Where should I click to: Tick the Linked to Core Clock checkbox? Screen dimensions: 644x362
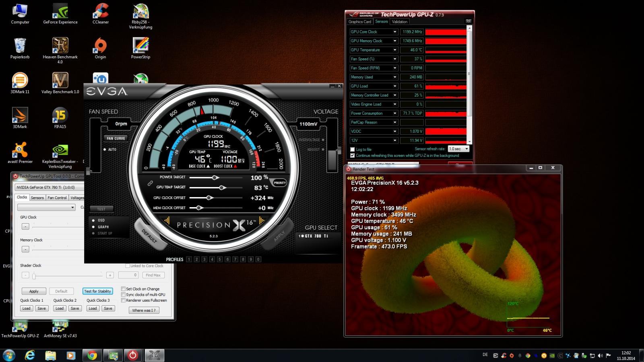pyautogui.click(x=128, y=266)
